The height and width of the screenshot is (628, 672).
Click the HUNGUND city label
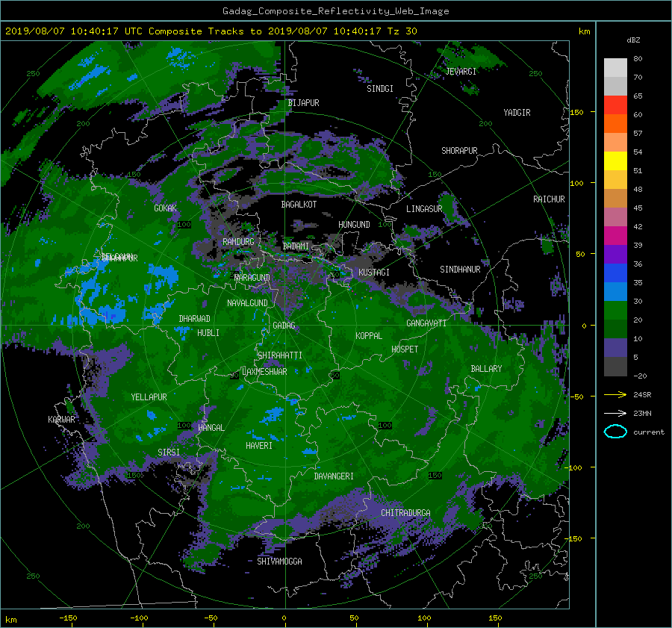point(354,225)
